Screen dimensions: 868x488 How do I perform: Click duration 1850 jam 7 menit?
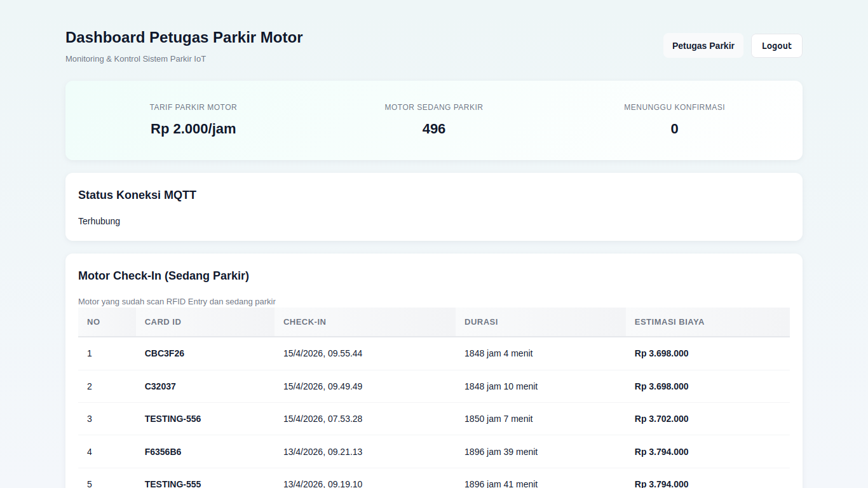pos(498,419)
